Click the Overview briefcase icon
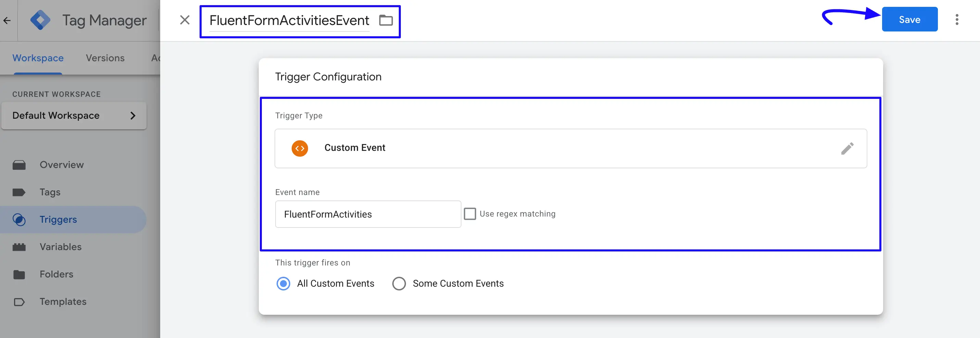The height and width of the screenshot is (338, 980). point(19,165)
